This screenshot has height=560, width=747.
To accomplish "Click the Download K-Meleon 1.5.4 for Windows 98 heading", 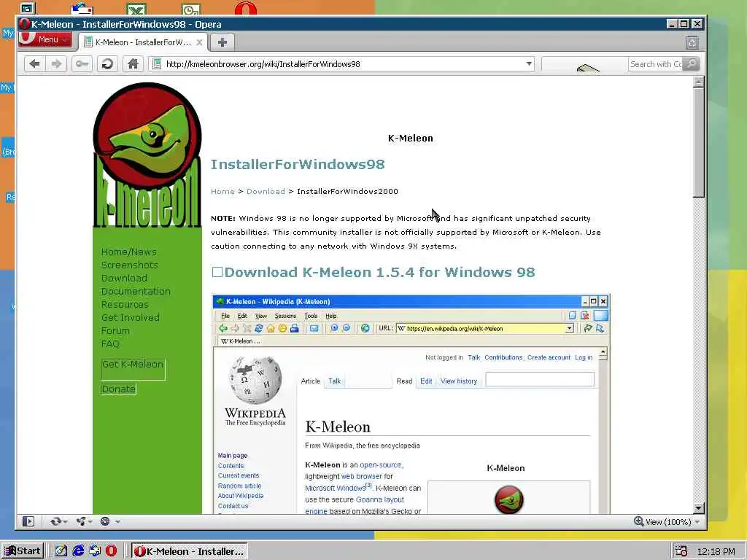I will pyautogui.click(x=379, y=272).
